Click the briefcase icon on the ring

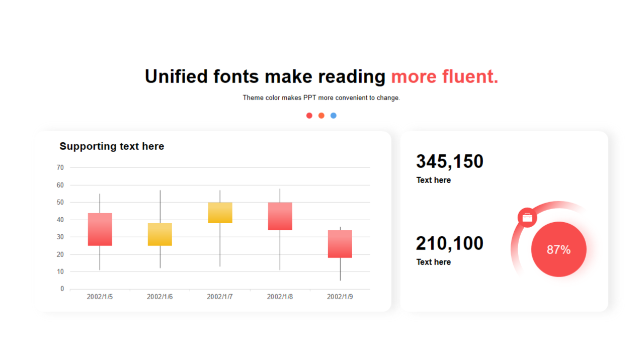pyautogui.click(x=527, y=218)
